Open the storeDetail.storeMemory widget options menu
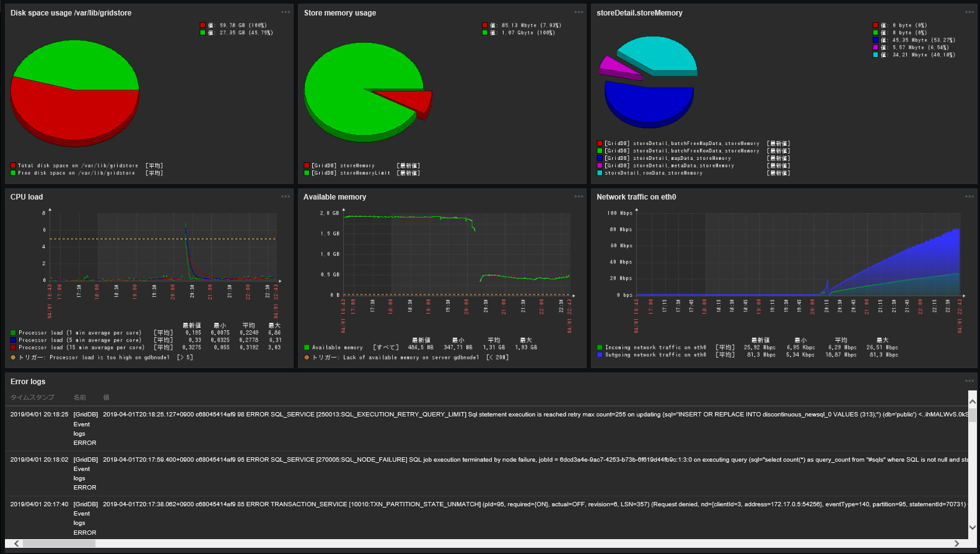Image resolution: width=980 pixels, height=554 pixels. (969, 12)
